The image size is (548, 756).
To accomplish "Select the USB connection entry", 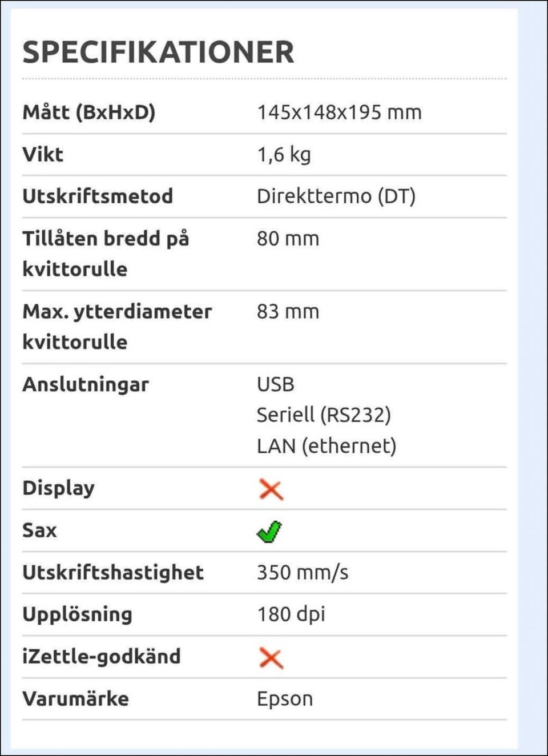I will (275, 384).
